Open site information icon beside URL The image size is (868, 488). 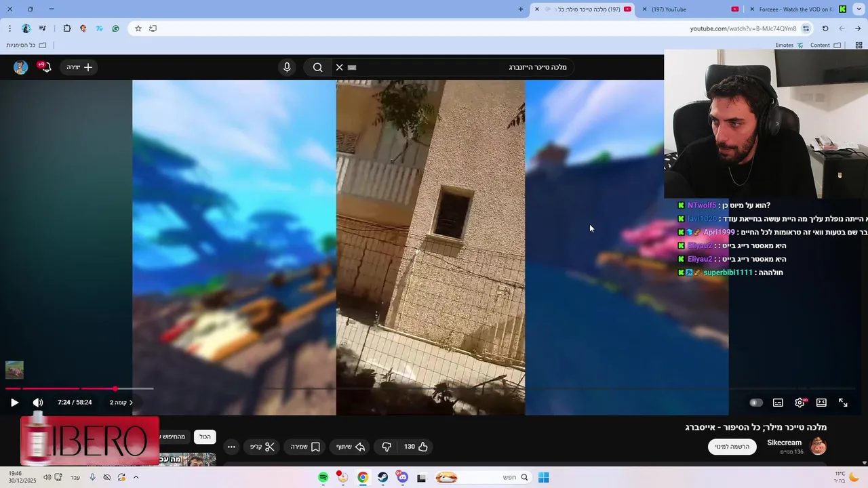tap(806, 28)
